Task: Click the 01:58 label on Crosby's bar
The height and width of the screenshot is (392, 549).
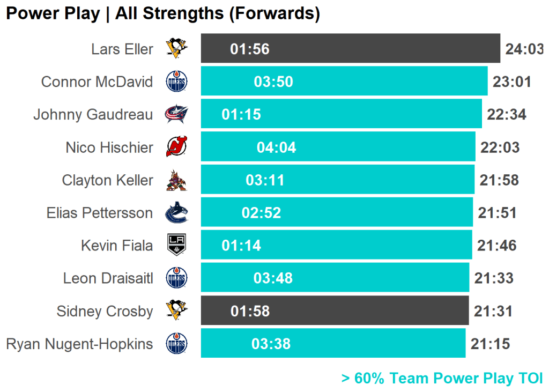Action: [250, 312]
